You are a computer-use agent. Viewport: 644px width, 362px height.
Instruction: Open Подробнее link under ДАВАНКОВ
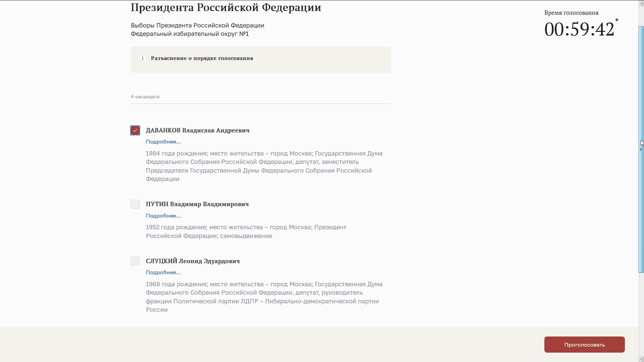(163, 142)
